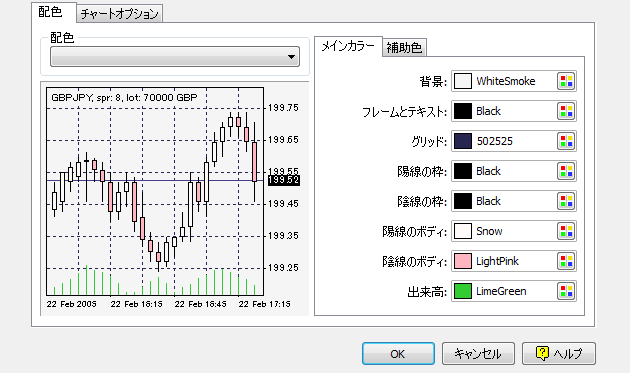Click the black swatch for 陰線の枠
The height and width of the screenshot is (373, 630).
tap(462, 201)
